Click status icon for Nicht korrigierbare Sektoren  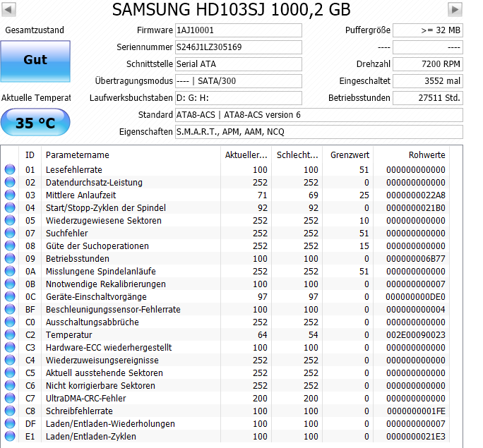(x=10, y=385)
